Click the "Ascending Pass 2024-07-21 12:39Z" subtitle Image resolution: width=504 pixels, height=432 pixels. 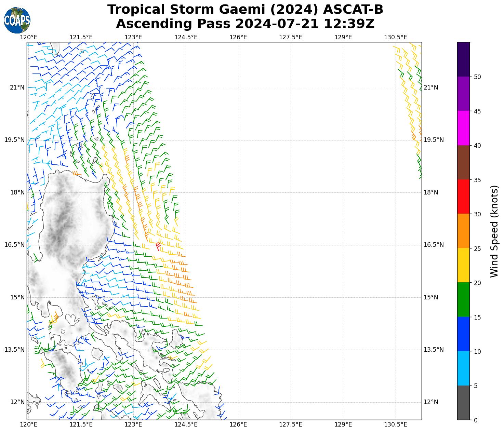pyautogui.click(x=245, y=24)
